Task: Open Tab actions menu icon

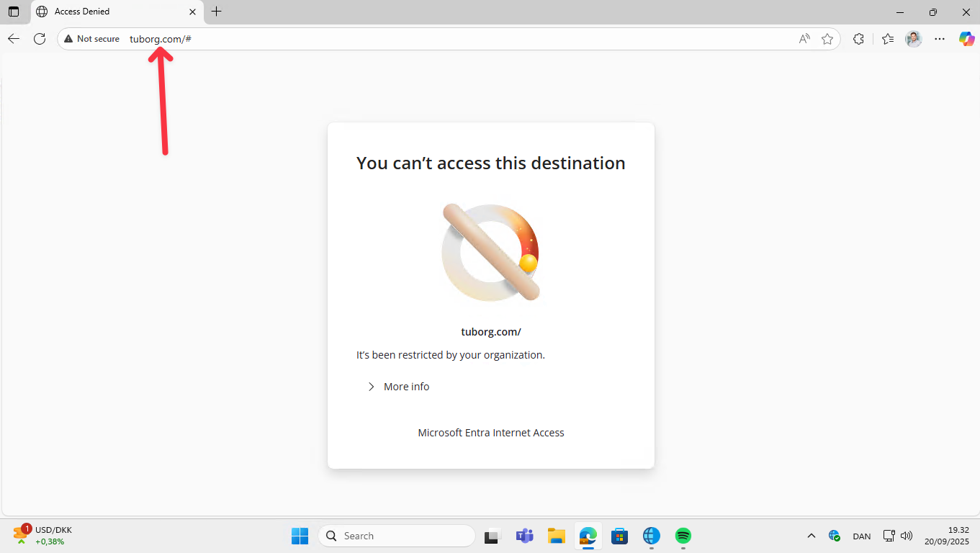Action: pyautogui.click(x=14, y=12)
